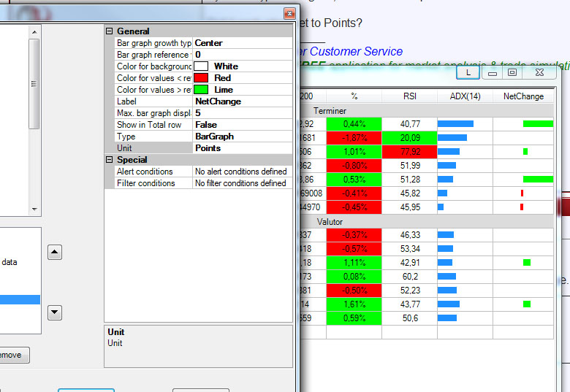Click the Remove button
The image size is (570, 392).
[x=14, y=355]
